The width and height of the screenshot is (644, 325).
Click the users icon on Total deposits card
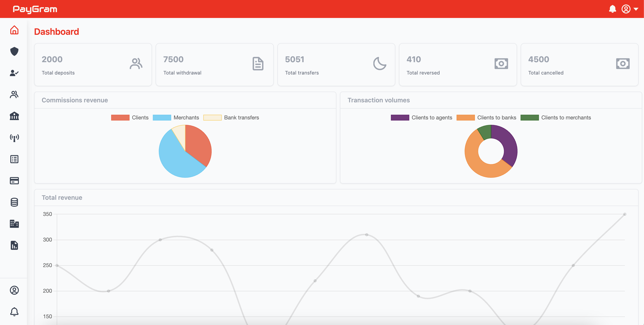point(136,64)
